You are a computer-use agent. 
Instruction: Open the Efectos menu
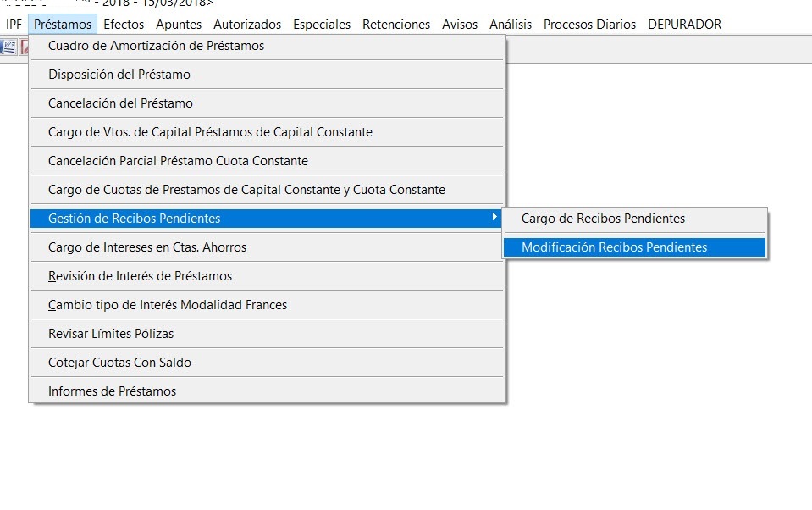click(124, 24)
